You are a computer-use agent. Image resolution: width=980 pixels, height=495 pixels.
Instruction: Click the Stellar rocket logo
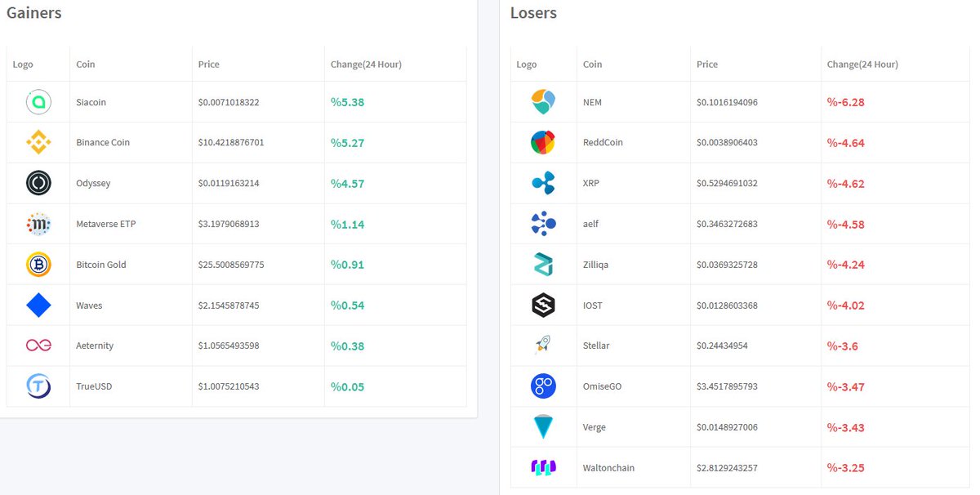click(x=545, y=346)
